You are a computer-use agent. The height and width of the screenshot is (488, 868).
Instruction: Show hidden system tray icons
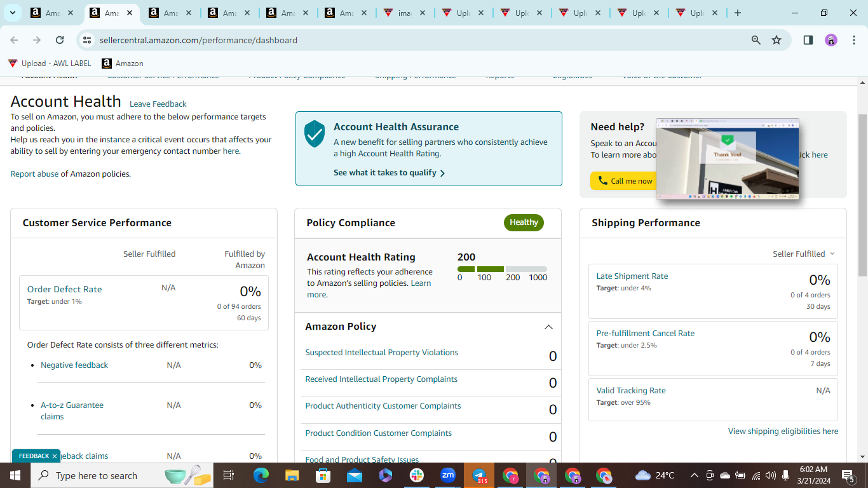tap(694, 475)
